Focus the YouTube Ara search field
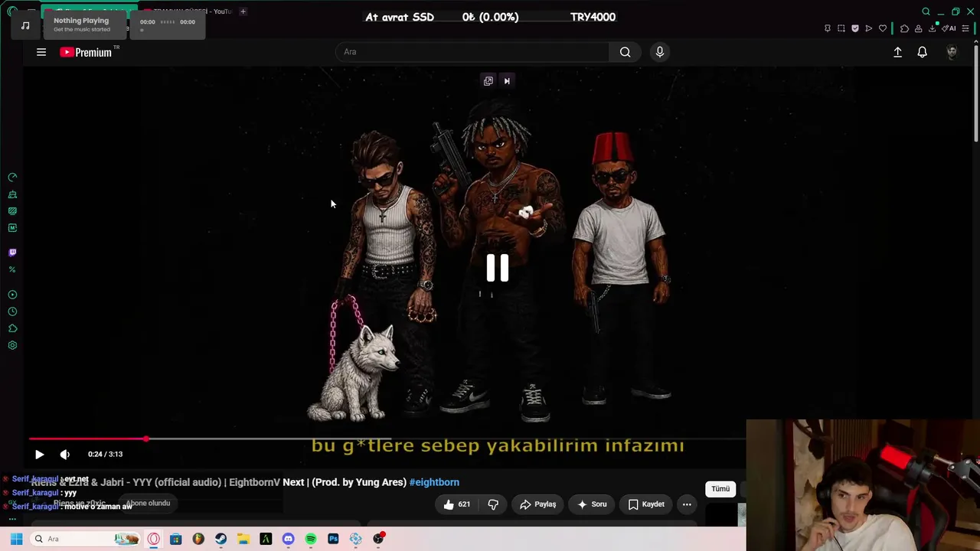The width and height of the screenshot is (980, 551). 472,52
